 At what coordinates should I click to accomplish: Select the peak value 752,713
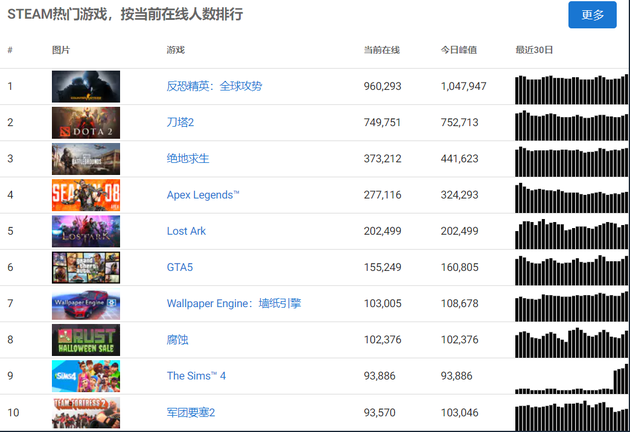460,122
